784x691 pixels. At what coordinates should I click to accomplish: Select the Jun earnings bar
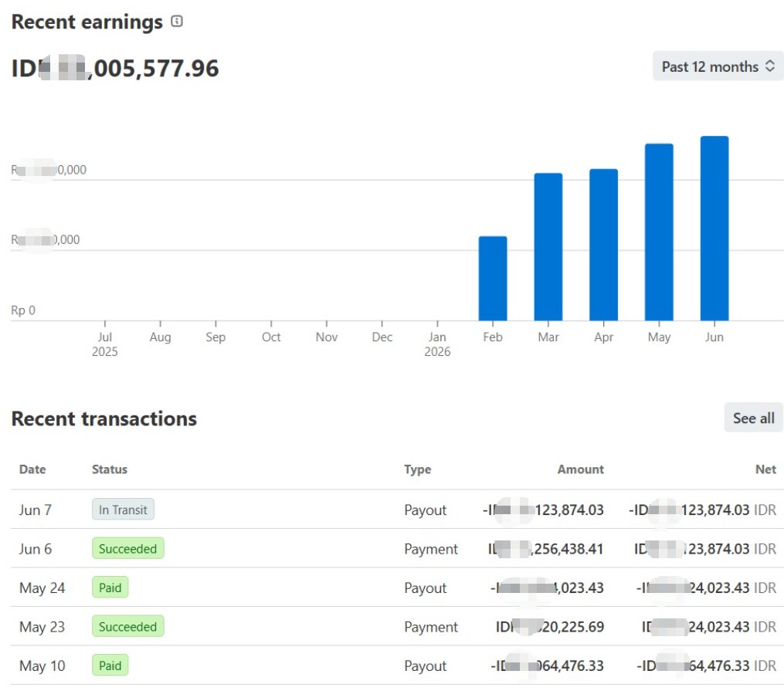pyautogui.click(x=714, y=229)
